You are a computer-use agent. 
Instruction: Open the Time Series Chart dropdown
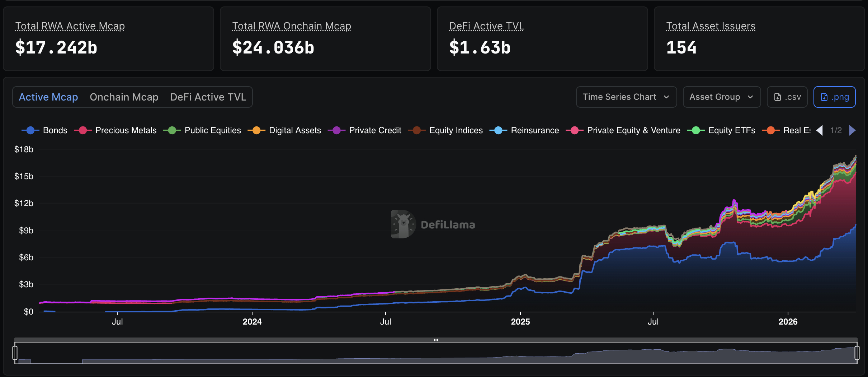coord(626,97)
